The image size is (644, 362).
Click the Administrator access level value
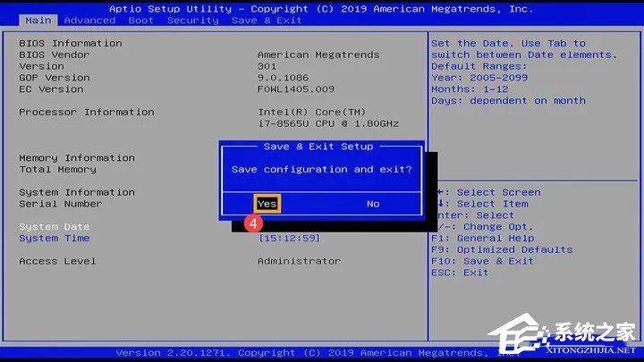(299, 261)
